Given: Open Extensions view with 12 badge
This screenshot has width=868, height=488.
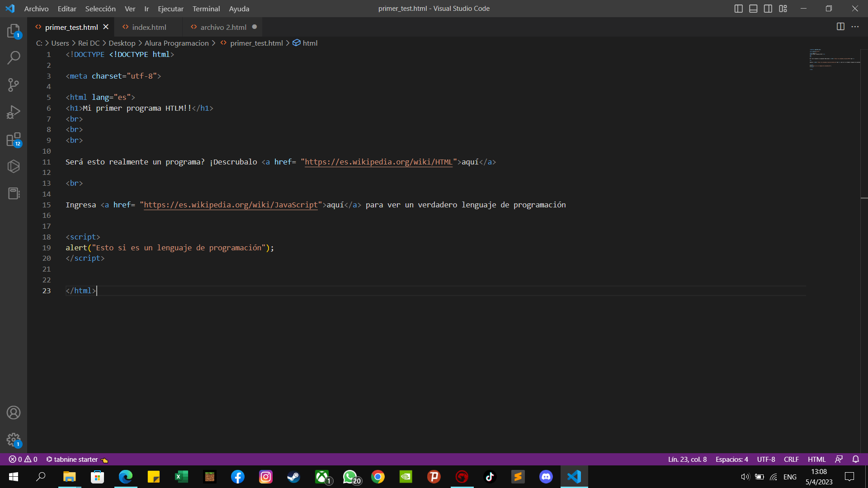Looking at the screenshot, I should click(14, 139).
